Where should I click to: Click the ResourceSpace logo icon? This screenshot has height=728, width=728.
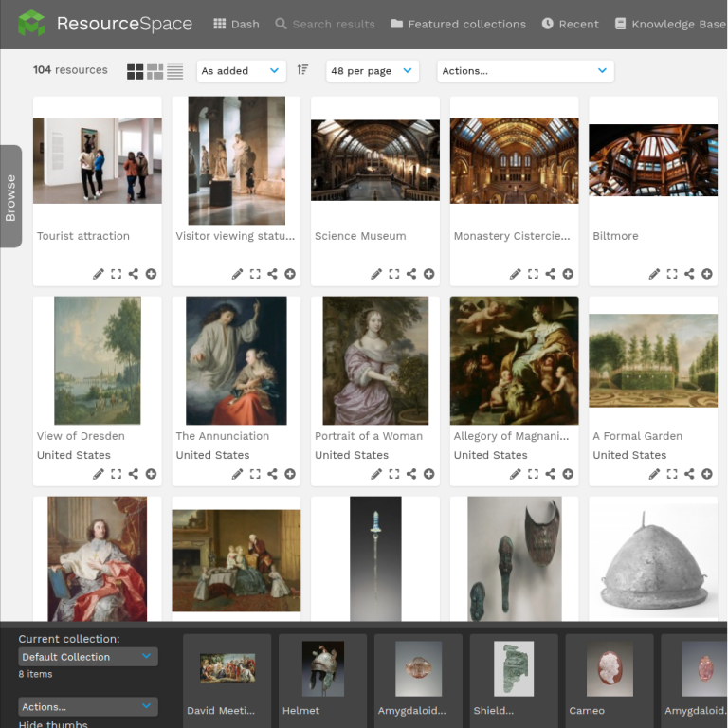tap(31, 24)
